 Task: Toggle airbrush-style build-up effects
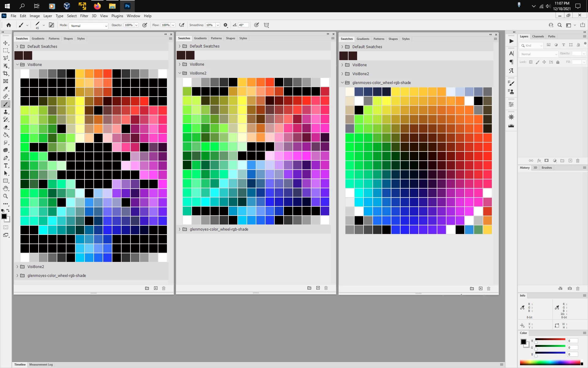point(182,25)
